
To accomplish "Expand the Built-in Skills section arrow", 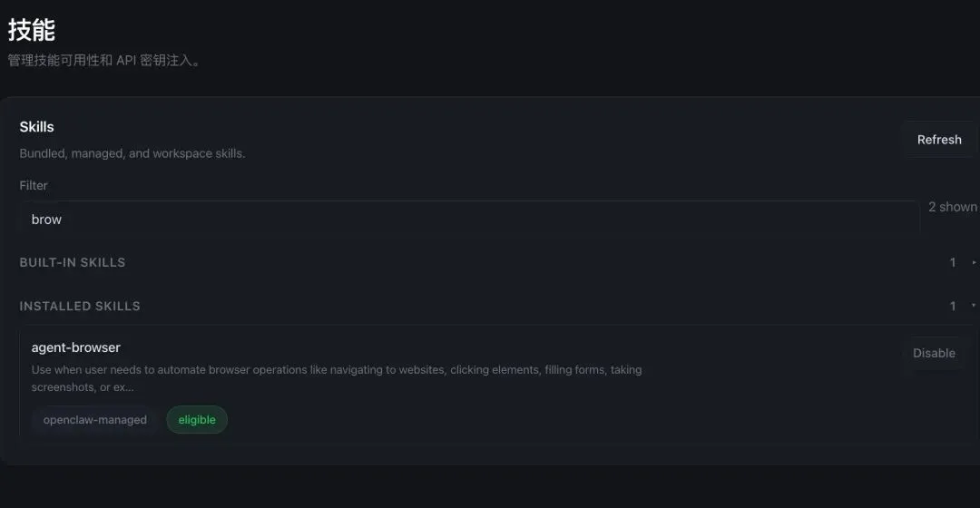I will click(x=974, y=263).
